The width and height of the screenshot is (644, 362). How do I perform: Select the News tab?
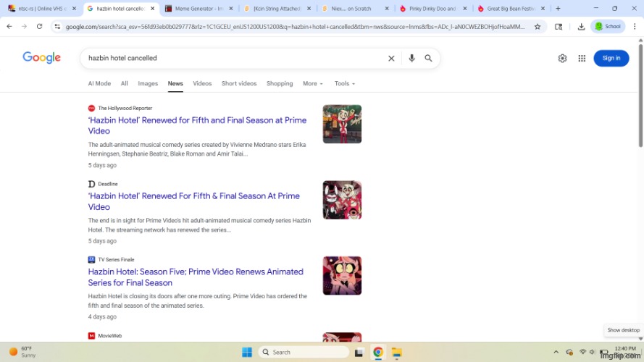coord(175,83)
